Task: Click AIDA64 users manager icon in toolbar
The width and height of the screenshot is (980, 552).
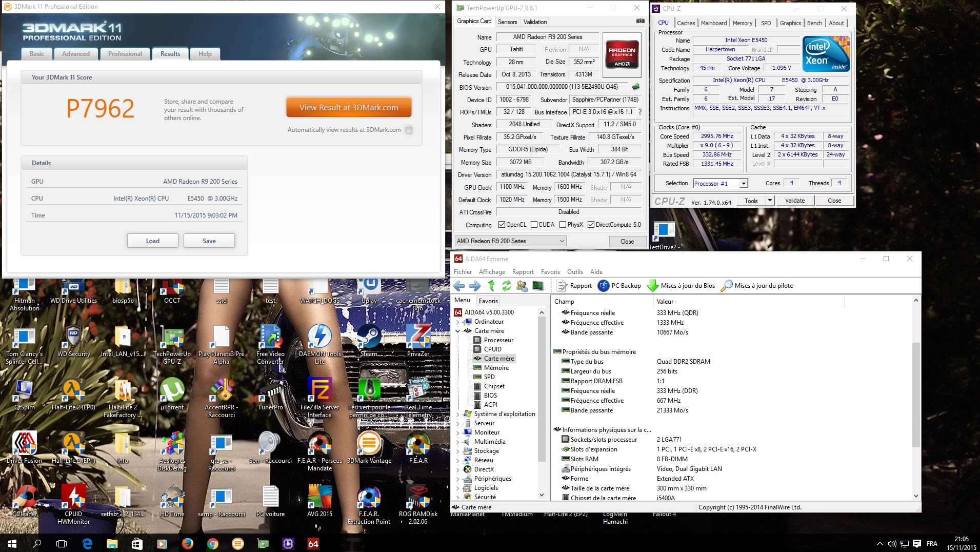Action: [x=522, y=286]
